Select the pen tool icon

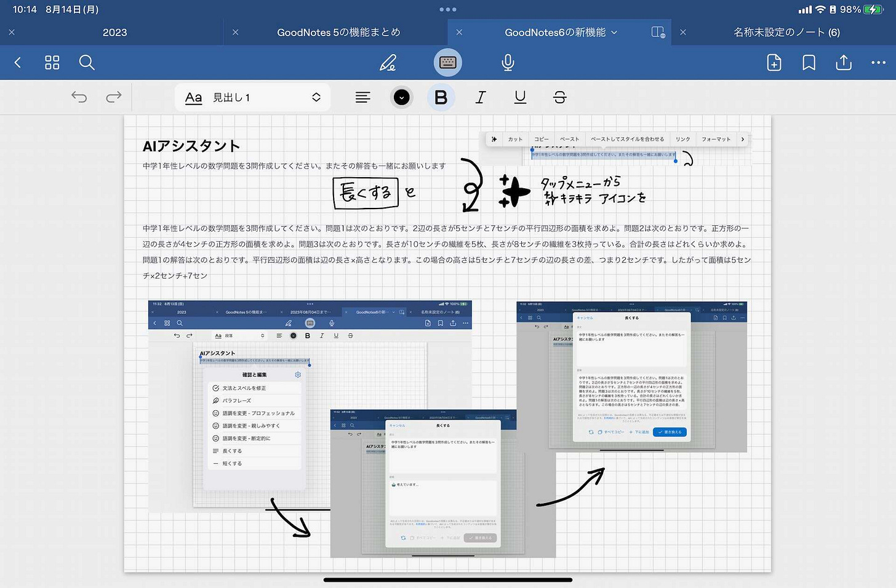(388, 62)
